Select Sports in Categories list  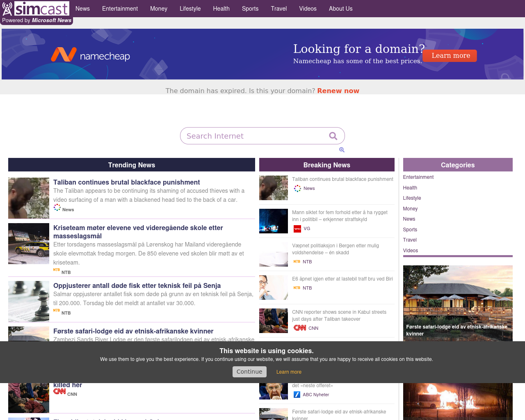click(x=410, y=230)
